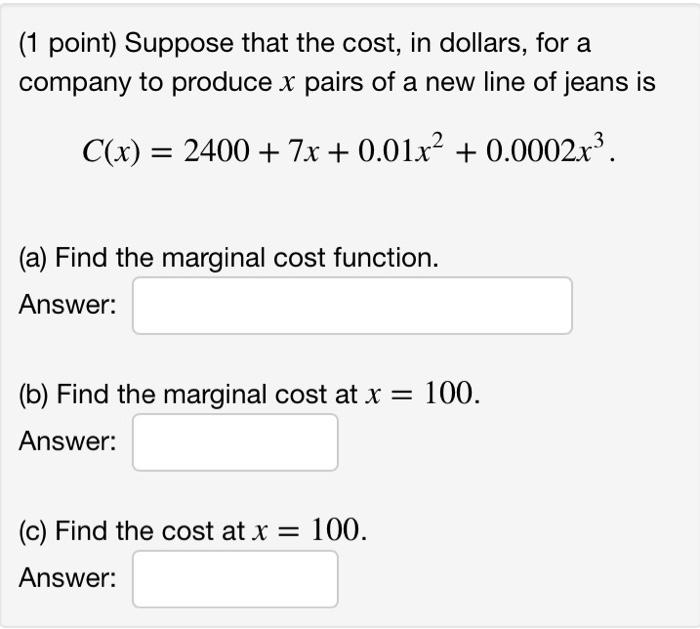
Task: Click the C(x) symbol in the formula
Action: coord(111,151)
